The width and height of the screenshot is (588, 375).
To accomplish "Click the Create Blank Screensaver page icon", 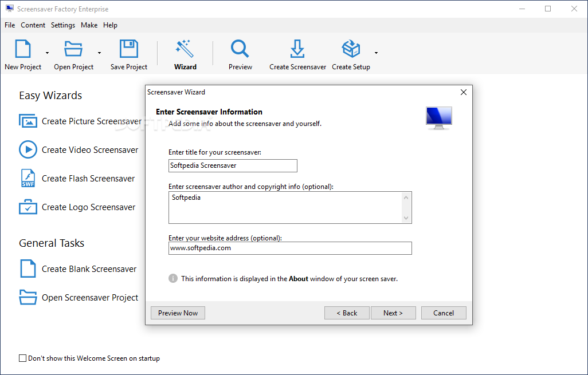I will [x=28, y=269].
